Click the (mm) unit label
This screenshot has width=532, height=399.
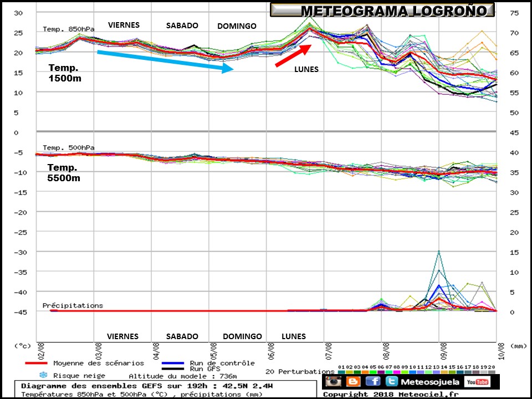(519, 346)
